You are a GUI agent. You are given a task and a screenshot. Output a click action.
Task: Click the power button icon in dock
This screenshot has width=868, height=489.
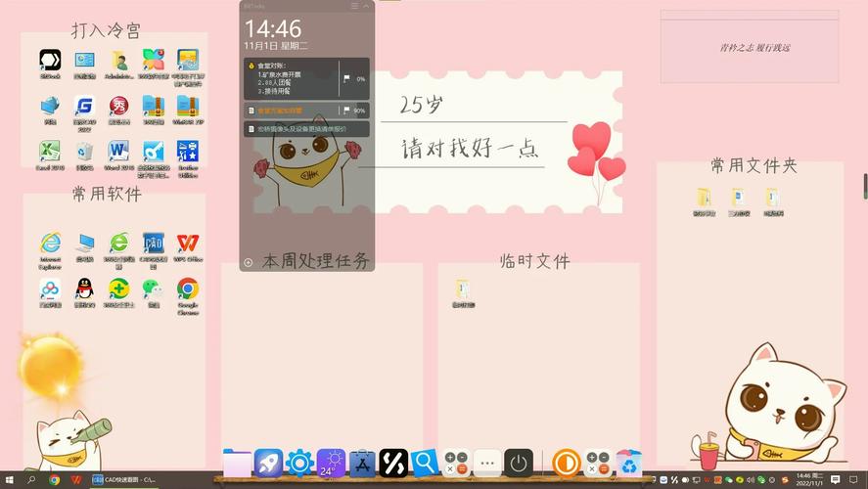click(x=518, y=463)
